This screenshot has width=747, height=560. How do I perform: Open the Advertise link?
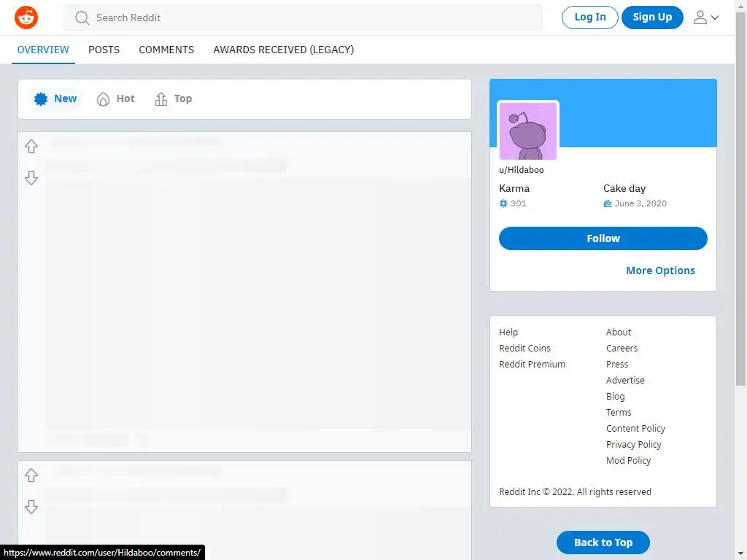(625, 381)
